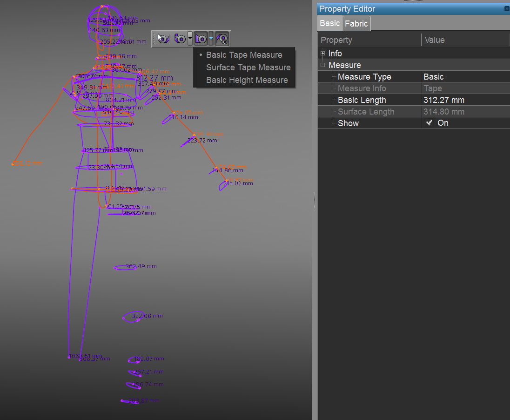Image resolution: width=510 pixels, height=420 pixels.
Task: Click the 267.21 mm measurement label
Action: click(148, 372)
